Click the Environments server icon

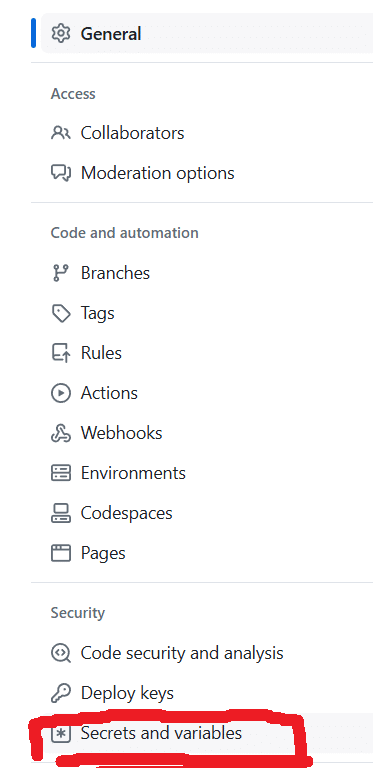point(61,473)
